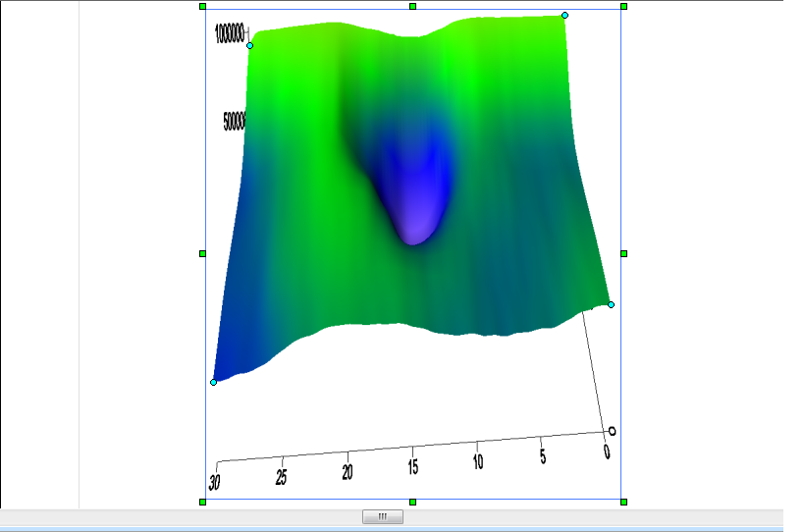Click the top-right green resize handle

click(623, 6)
